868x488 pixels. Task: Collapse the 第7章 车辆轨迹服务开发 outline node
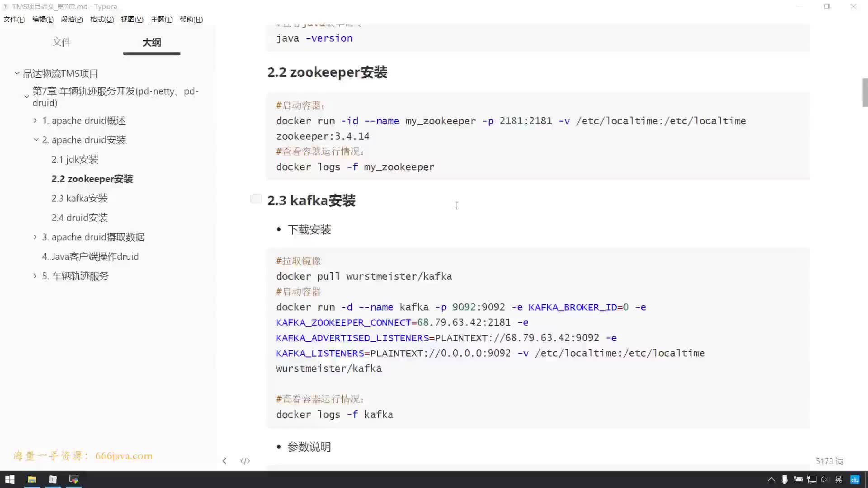pyautogui.click(x=27, y=96)
